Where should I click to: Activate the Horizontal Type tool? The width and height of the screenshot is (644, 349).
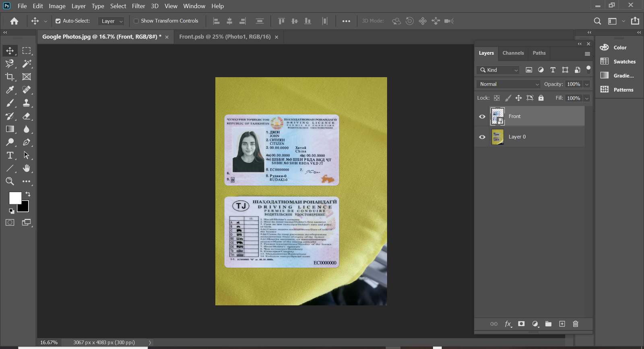click(x=10, y=155)
